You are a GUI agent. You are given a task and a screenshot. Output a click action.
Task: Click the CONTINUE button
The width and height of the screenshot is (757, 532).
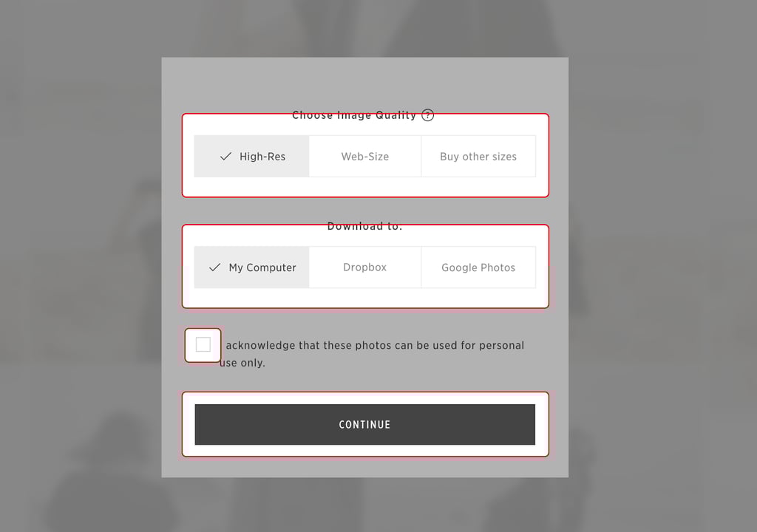365,424
